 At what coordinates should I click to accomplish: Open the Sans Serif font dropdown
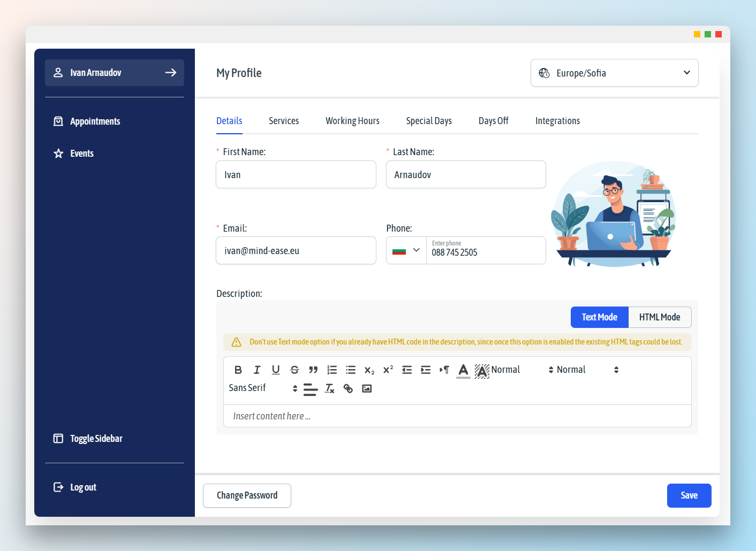[262, 388]
